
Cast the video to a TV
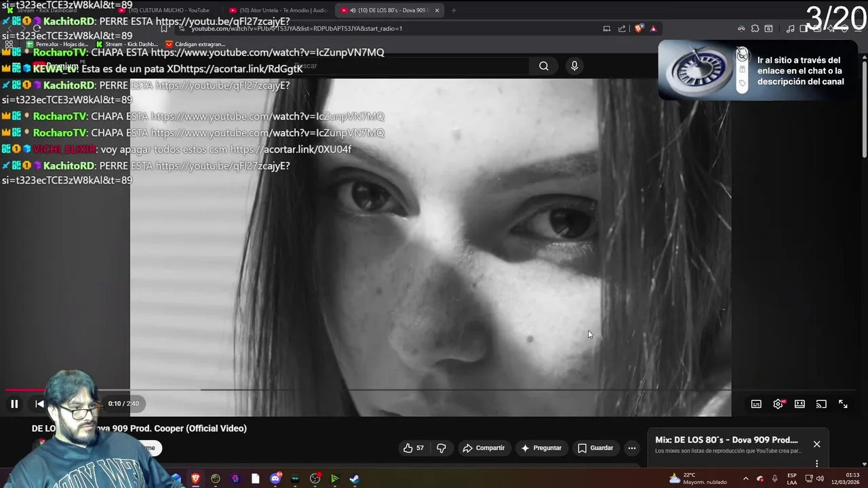tap(821, 404)
